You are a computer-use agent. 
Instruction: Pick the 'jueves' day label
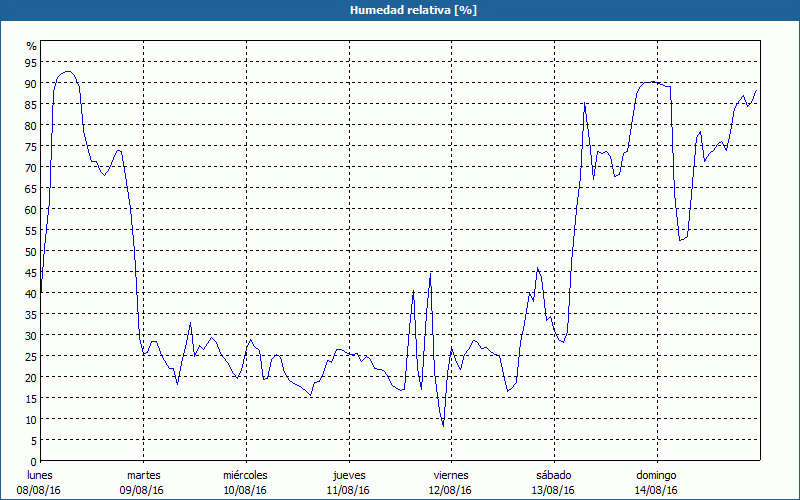(348, 475)
